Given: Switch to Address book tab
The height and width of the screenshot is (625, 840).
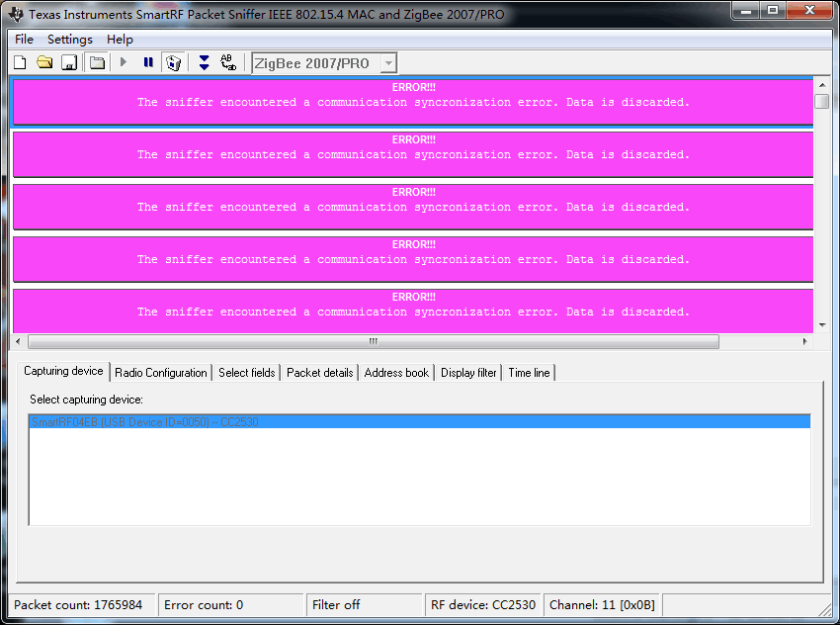Looking at the screenshot, I should (x=396, y=373).
